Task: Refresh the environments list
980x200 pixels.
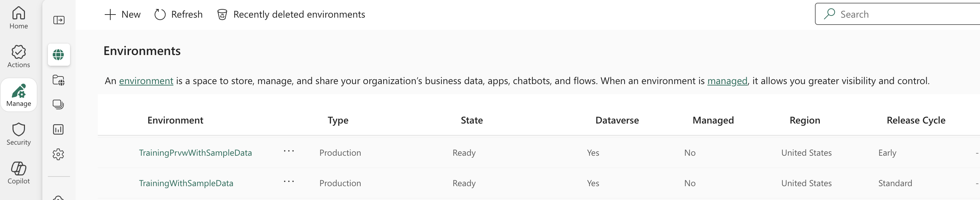Action: (x=179, y=15)
